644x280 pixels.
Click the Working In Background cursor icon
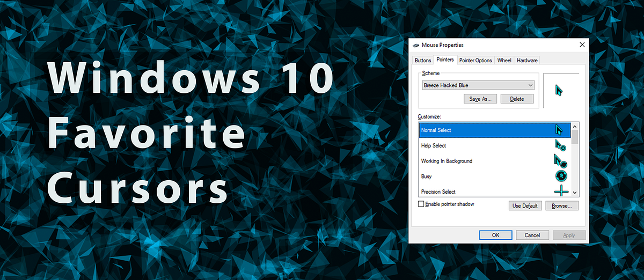click(560, 160)
